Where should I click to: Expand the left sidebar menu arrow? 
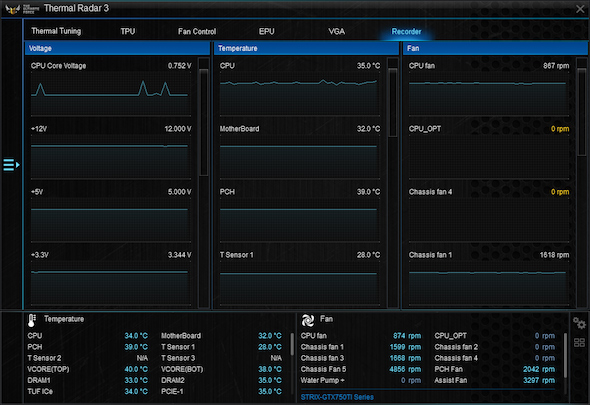click(11, 165)
